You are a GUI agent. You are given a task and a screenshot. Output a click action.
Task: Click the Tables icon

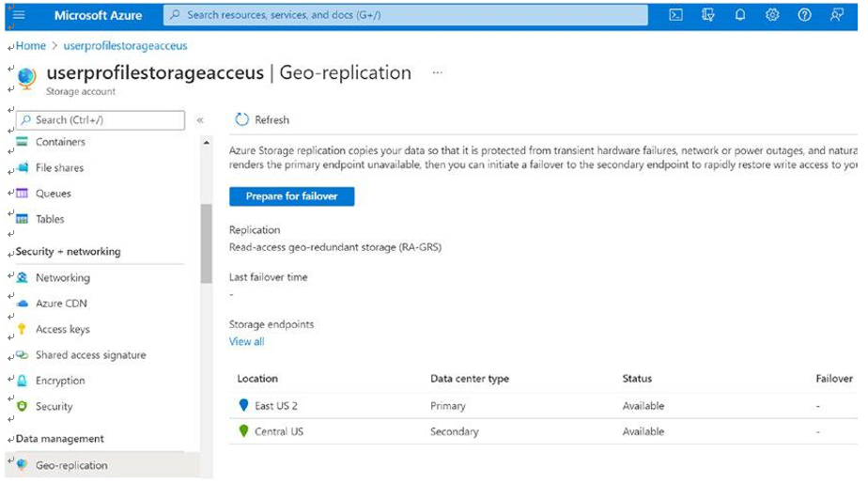click(23, 219)
